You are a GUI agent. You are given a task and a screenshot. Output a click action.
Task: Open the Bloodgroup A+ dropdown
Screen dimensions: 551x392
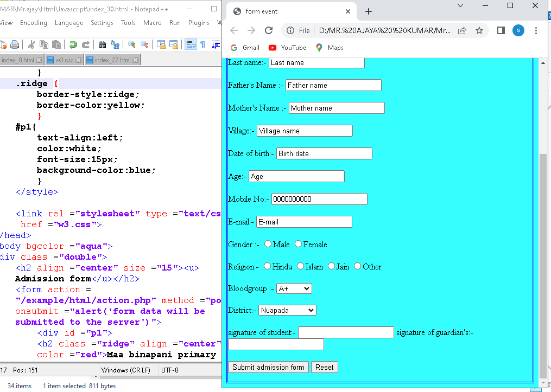coord(294,288)
